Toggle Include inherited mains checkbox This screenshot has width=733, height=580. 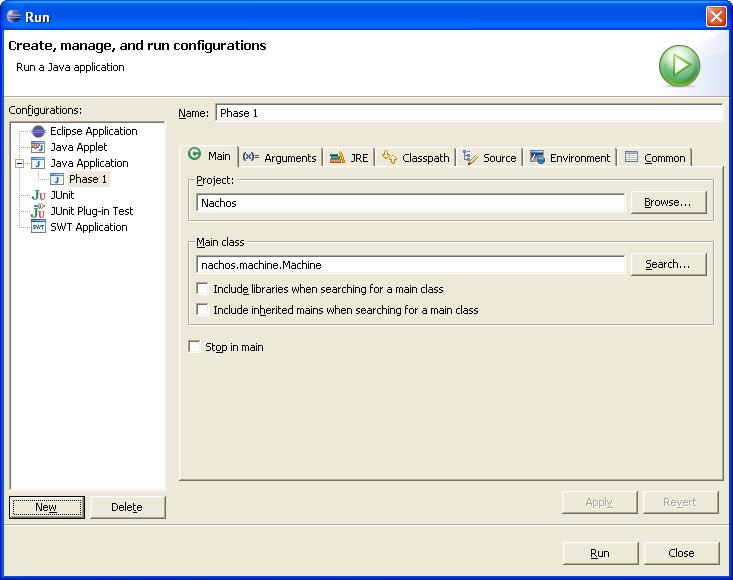[203, 310]
